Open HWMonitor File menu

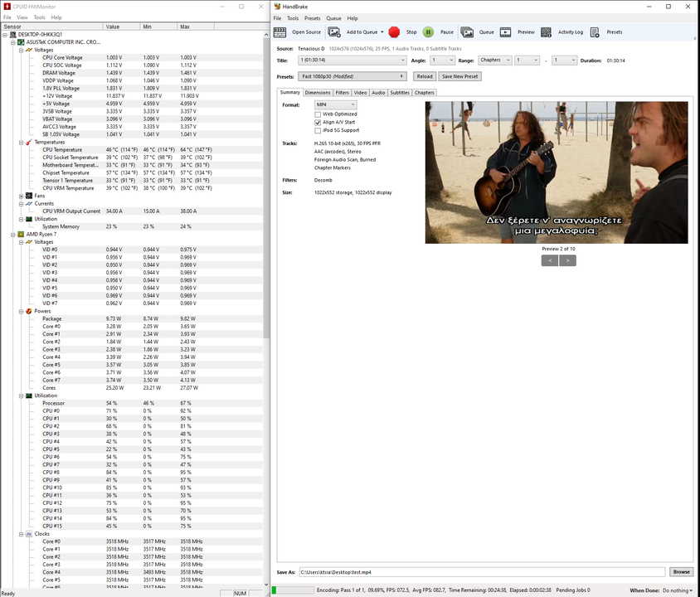click(x=7, y=17)
